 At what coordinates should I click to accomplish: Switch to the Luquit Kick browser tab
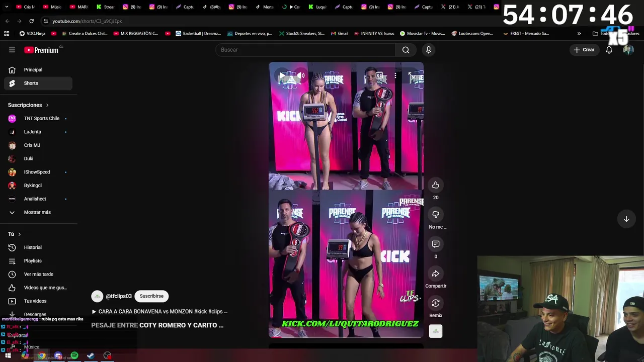pyautogui.click(x=317, y=7)
